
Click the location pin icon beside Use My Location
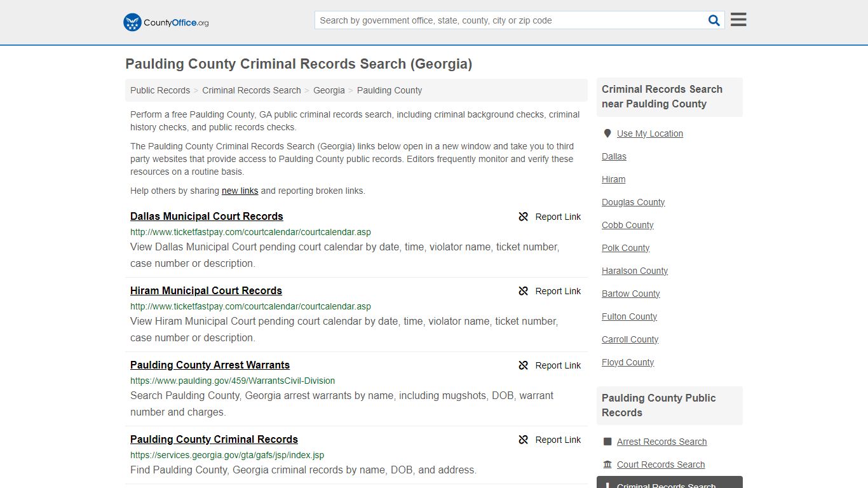click(x=607, y=133)
